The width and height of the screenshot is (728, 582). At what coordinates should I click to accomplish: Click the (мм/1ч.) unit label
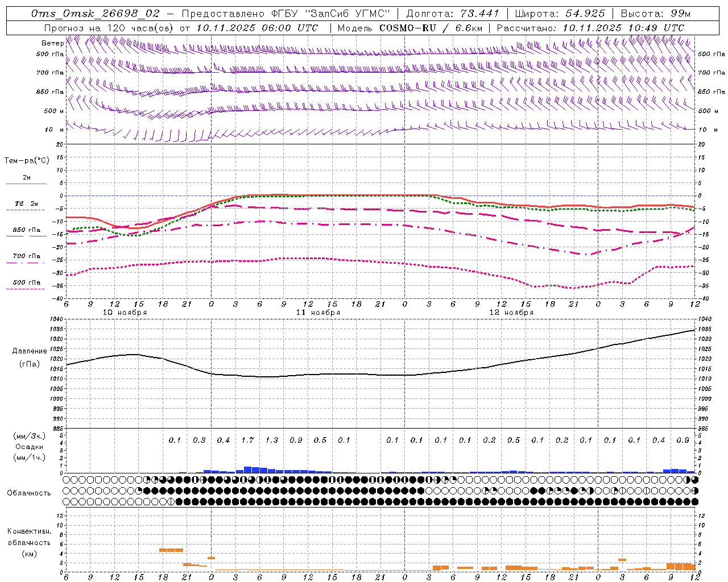coord(30,458)
